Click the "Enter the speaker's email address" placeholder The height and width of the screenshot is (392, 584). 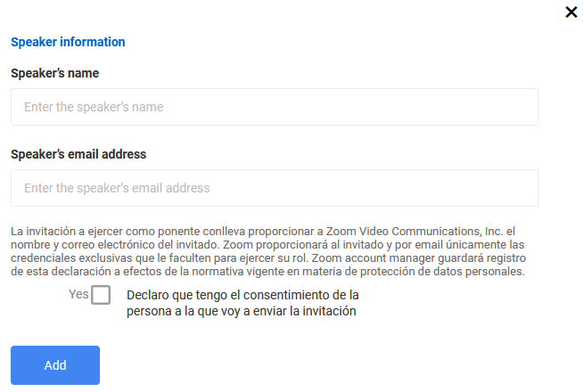point(117,188)
